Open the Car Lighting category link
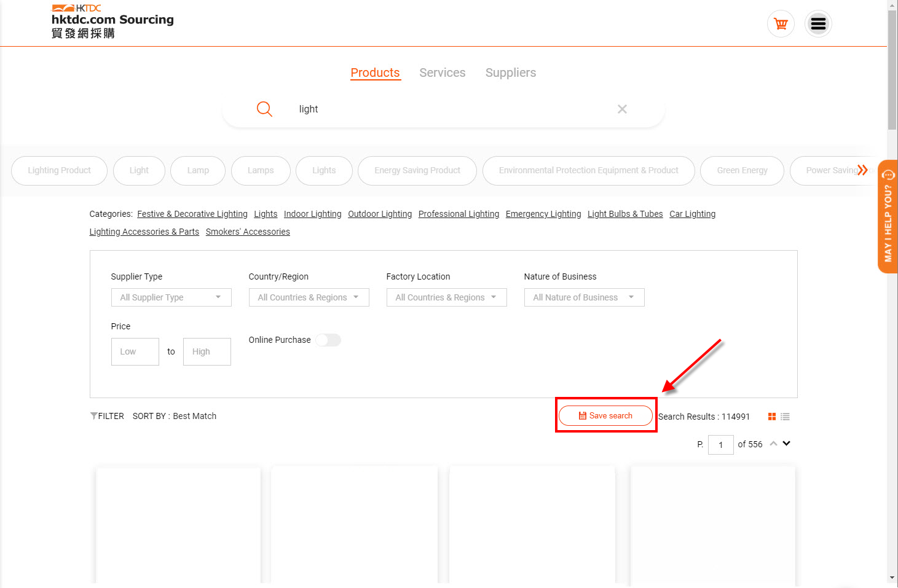This screenshot has width=898, height=588. pos(693,214)
